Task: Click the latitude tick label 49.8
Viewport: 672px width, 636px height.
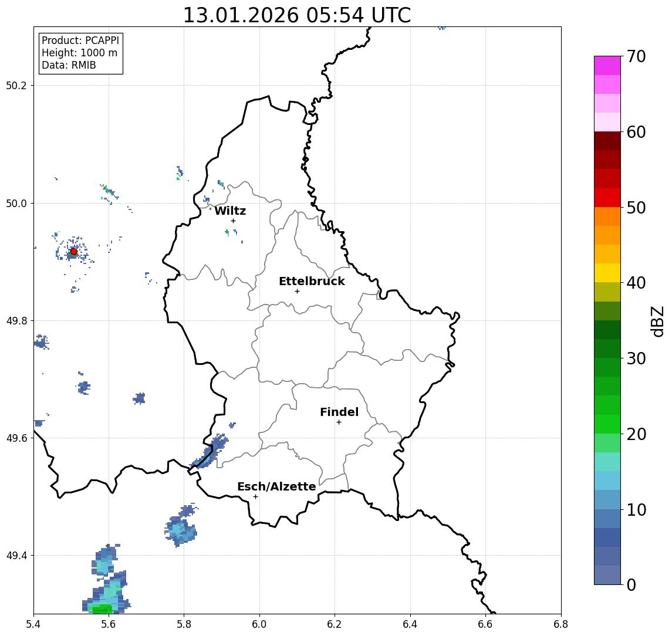Action: (x=16, y=320)
